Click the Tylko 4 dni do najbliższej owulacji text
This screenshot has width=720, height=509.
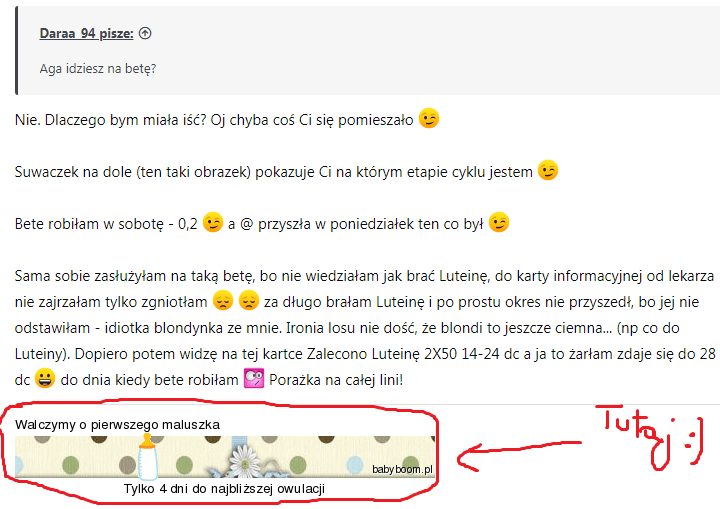click(x=224, y=489)
